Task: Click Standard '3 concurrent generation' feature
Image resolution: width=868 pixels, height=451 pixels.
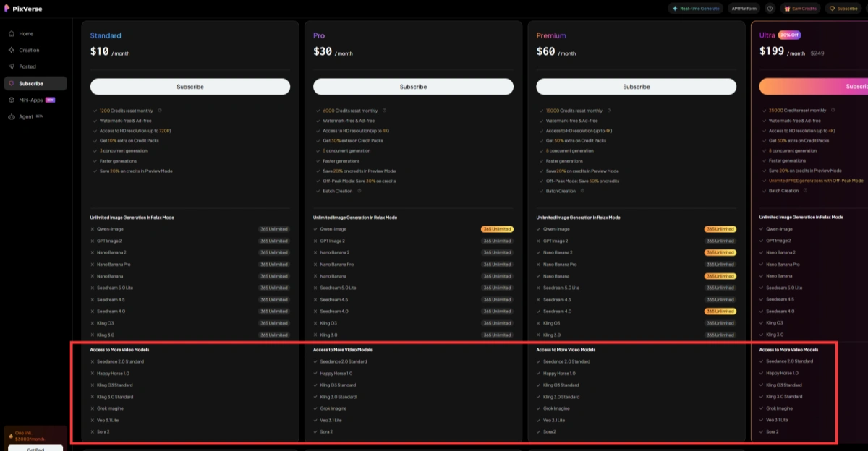Action: pyautogui.click(x=124, y=150)
